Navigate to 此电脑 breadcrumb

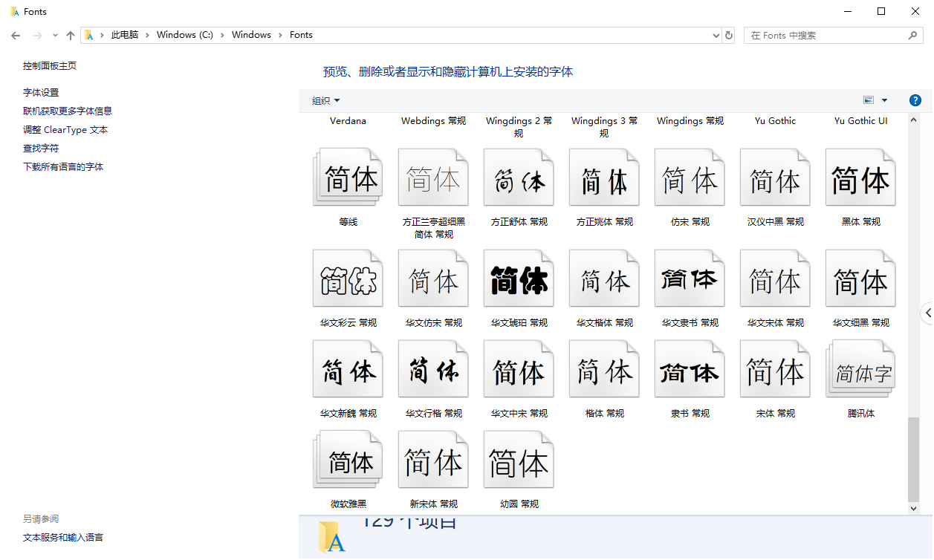point(125,35)
